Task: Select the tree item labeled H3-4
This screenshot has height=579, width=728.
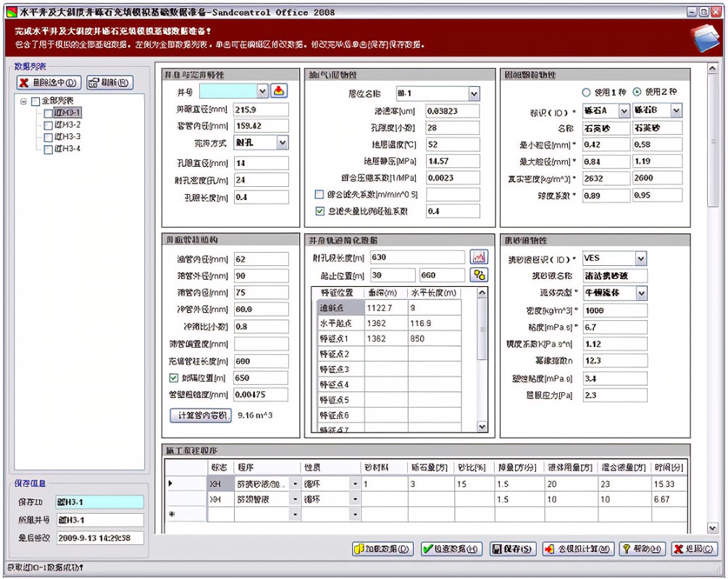Action: pyautogui.click(x=68, y=149)
